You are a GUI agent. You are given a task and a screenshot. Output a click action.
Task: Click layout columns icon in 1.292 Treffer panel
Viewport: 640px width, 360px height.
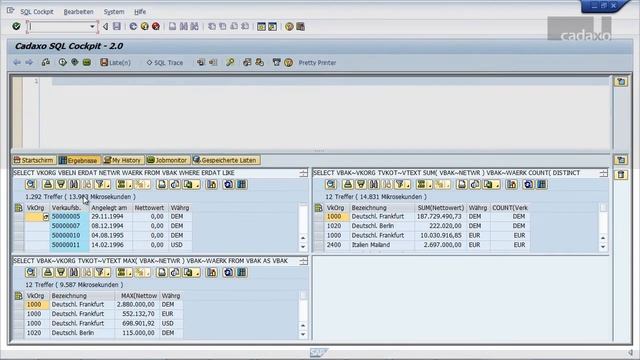(x=241, y=184)
